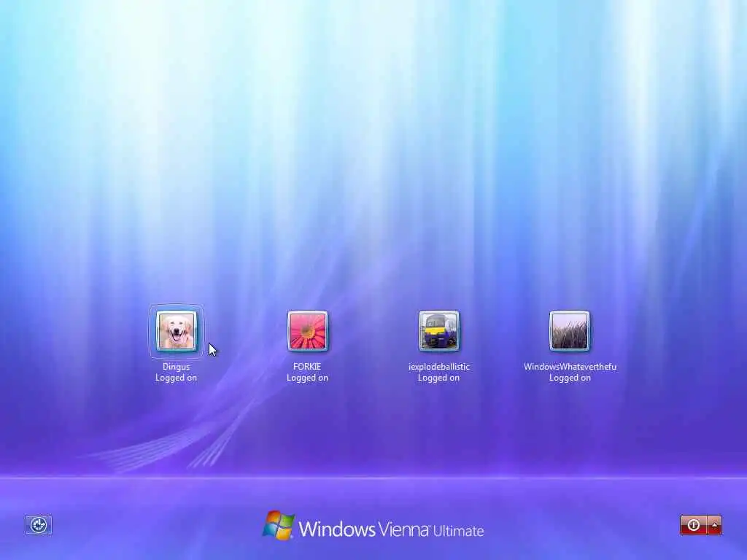Open the WindowsWhateverthefu grass account picture

tap(569, 331)
